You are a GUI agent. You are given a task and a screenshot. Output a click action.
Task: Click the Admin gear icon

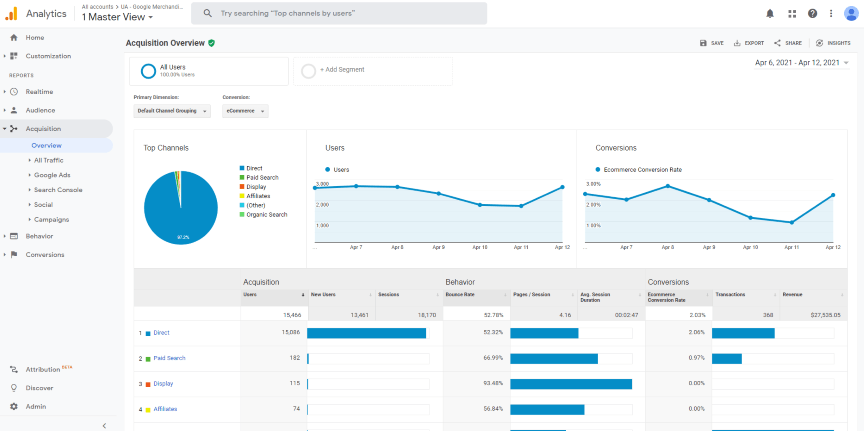[x=14, y=406]
